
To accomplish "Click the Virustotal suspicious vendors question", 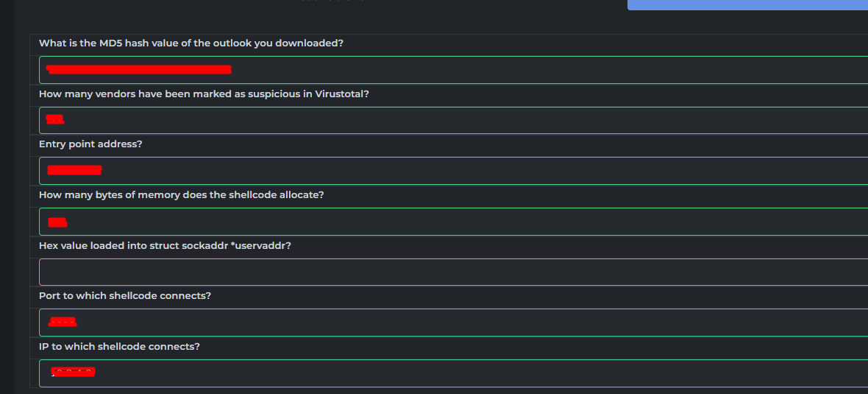I will click(x=204, y=94).
